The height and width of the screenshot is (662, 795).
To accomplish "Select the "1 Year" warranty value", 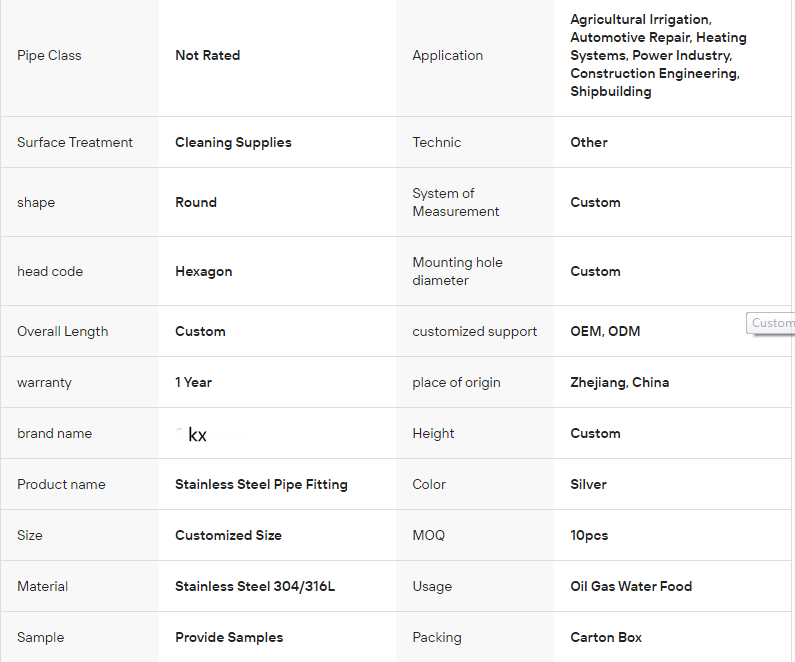I will tap(193, 383).
